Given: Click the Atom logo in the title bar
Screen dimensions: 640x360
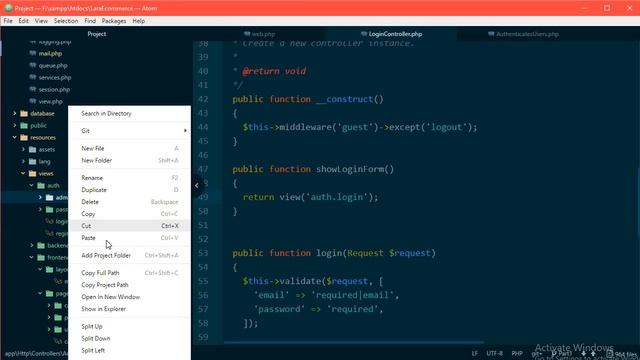Looking at the screenshot, I should (8, 8).
